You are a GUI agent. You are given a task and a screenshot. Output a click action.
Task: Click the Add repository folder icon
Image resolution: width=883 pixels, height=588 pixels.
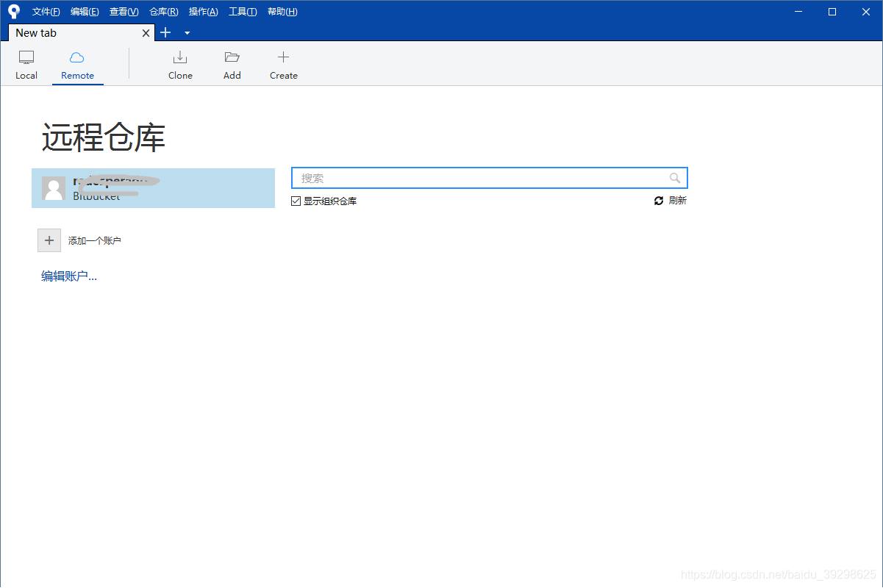click(x=232, y=57)
